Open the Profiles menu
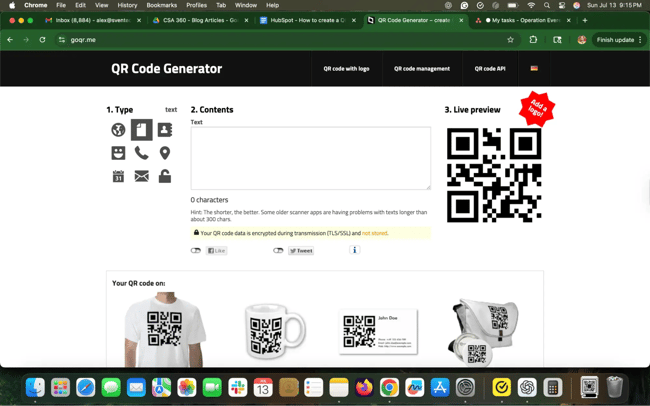 196,5
